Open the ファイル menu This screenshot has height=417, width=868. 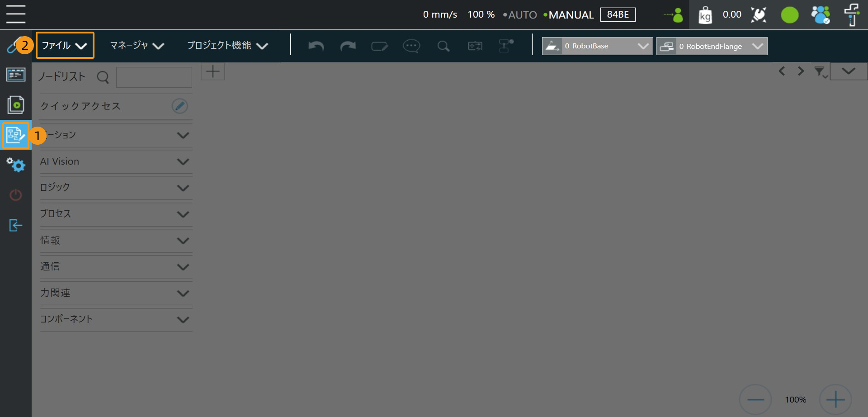(x=65, y=45)
